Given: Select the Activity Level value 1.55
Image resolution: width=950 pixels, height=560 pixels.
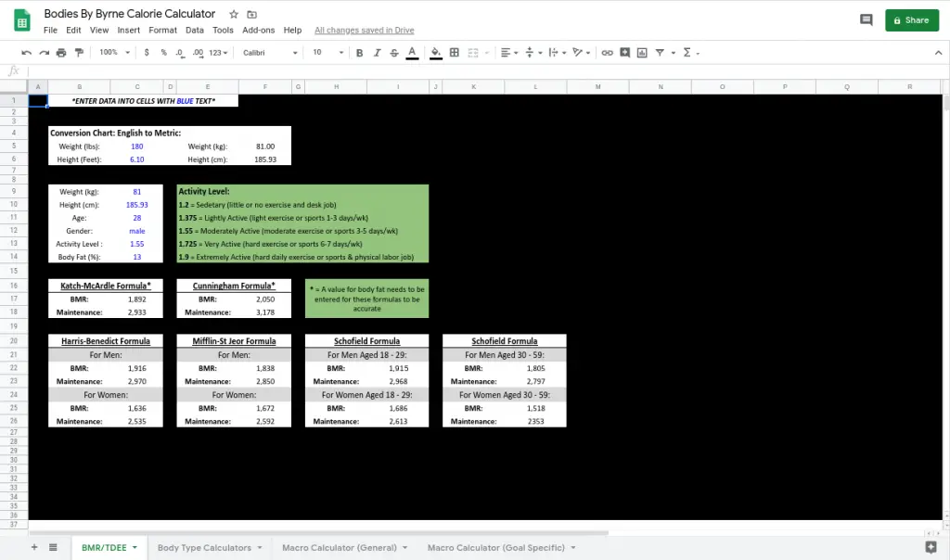Looking at the screenshot, I should coord(137,244).
